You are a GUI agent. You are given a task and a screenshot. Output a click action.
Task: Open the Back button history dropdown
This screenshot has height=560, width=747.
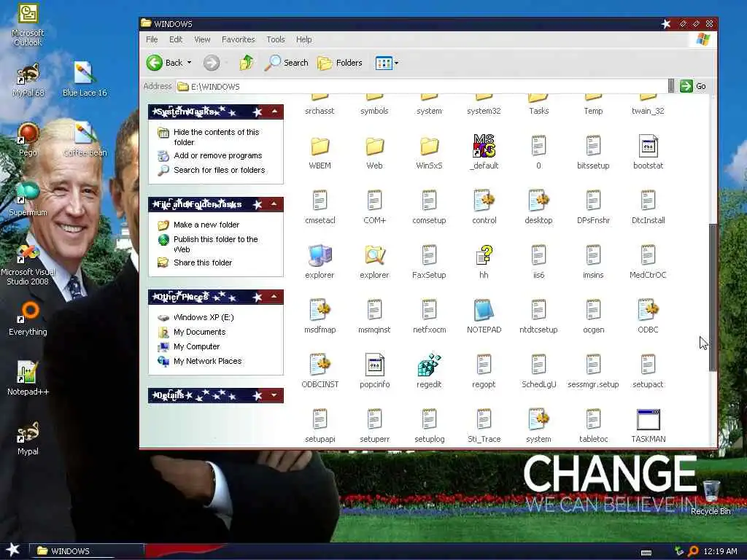[x=189, y=63]
